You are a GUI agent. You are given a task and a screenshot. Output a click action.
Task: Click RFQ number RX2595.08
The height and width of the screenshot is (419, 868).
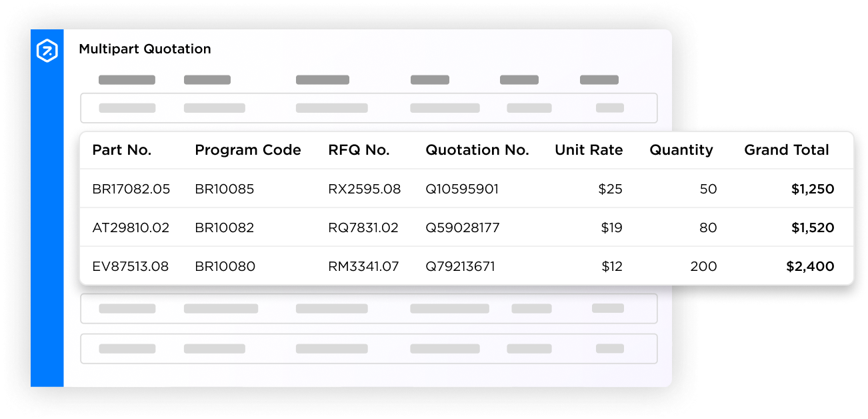[x=365, y=189]
